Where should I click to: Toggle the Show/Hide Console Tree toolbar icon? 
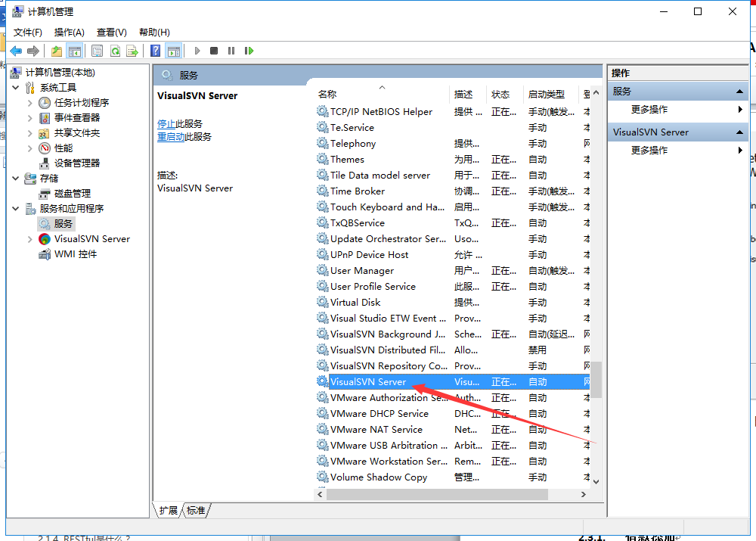tap(75, 51)
